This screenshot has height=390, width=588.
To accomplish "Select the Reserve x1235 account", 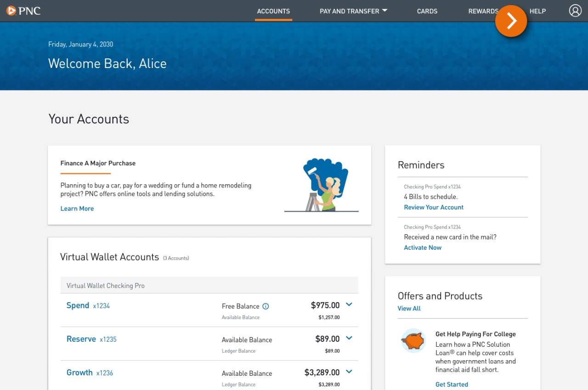I will [81, 339].
